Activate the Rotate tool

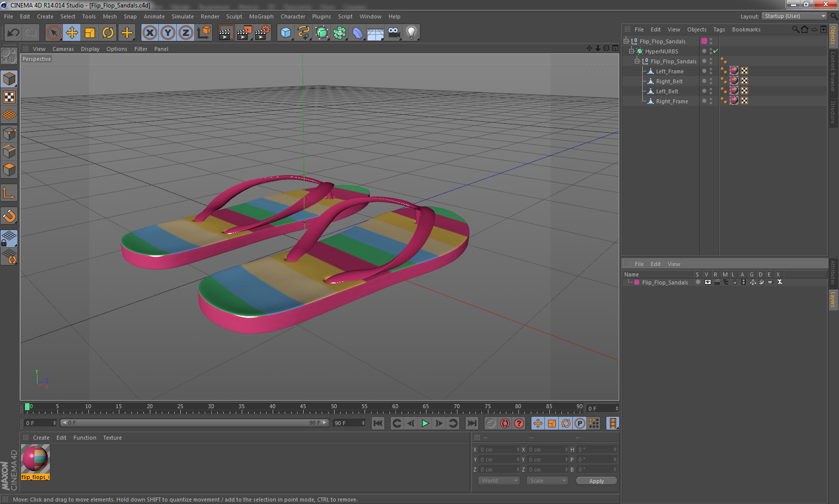pyautogui.click(x=108, y=33)
